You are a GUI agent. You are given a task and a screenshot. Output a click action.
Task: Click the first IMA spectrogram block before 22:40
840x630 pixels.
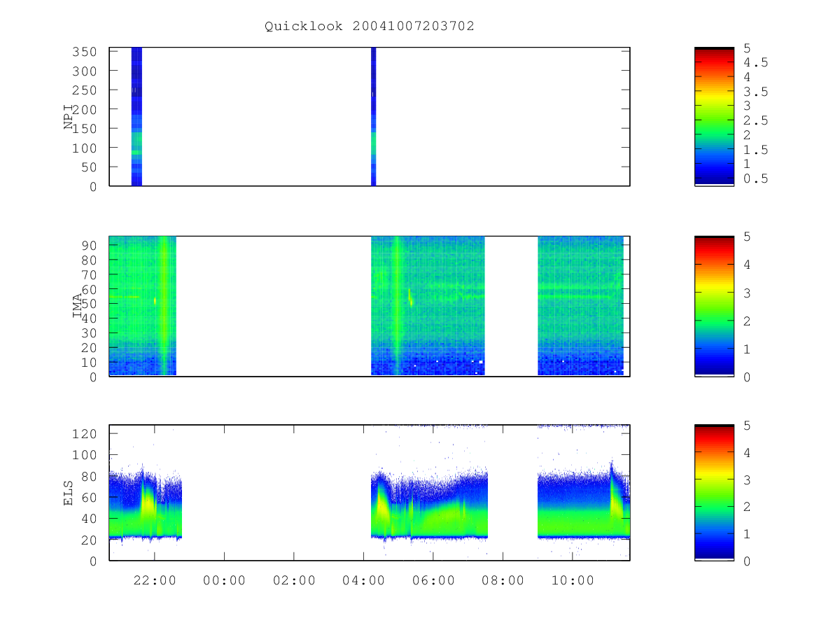tap(143, 306)
